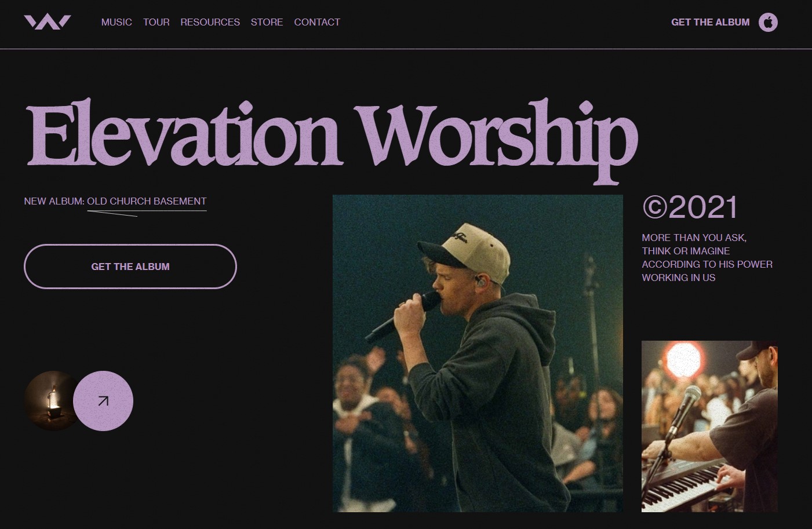This screenshot has width=812, height=529.
Task: Click the purple arrow circle button
Action: [x=103, y=401]
